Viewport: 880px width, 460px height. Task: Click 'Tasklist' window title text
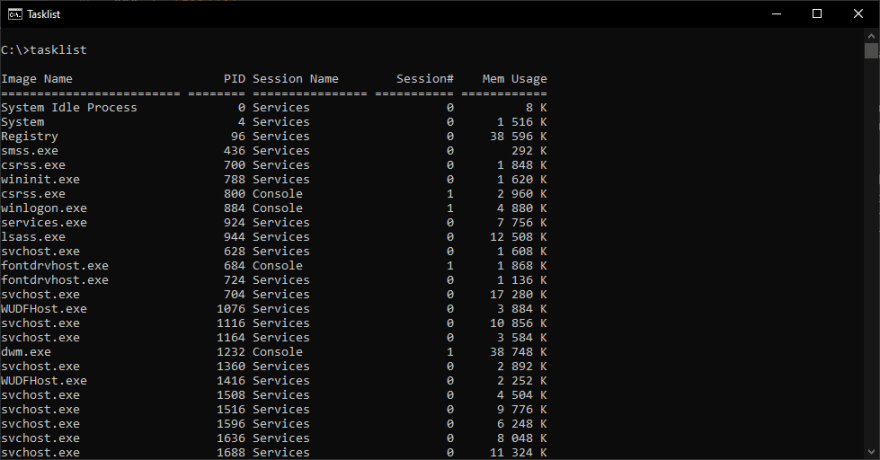[44, 14]
